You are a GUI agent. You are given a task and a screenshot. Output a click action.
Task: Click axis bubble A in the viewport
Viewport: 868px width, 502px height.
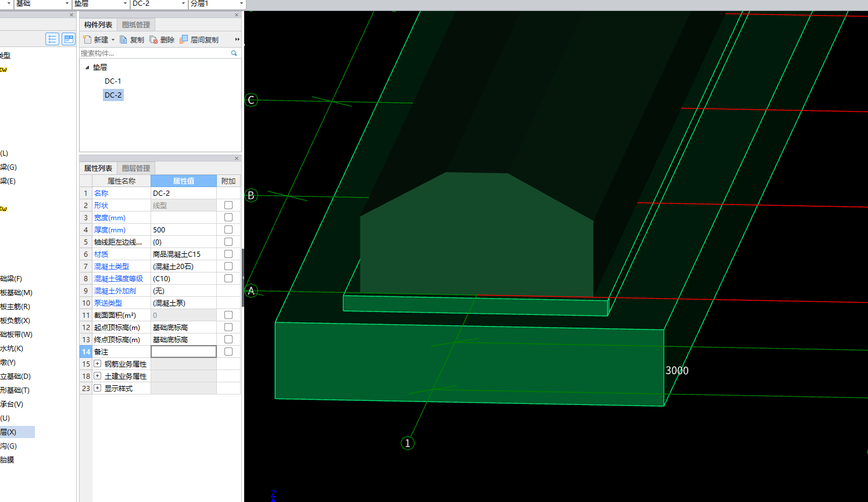[251, 291]
